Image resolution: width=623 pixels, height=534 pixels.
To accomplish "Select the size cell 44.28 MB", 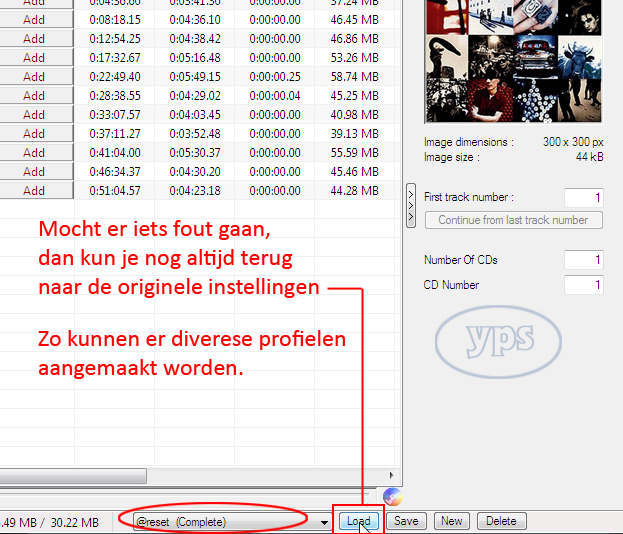I will coord(354,191).
